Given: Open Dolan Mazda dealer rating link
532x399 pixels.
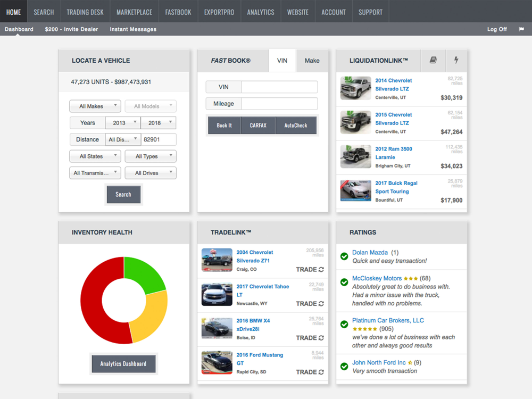Looking at the screenshot, I should pyautogui.click(x=370, y=252).
